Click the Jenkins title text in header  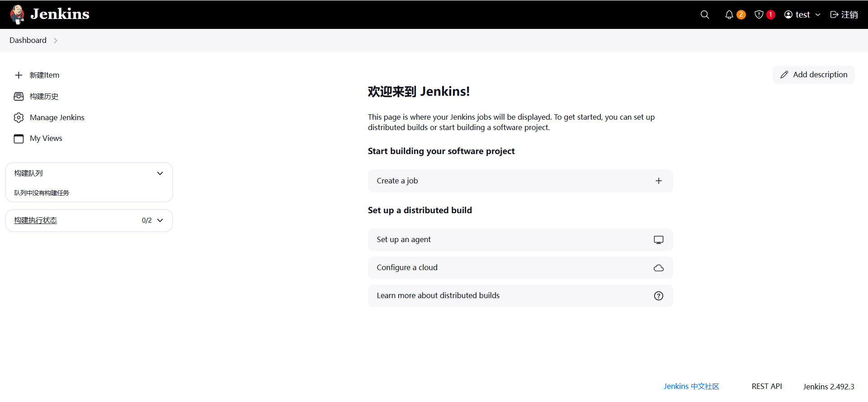60,14
